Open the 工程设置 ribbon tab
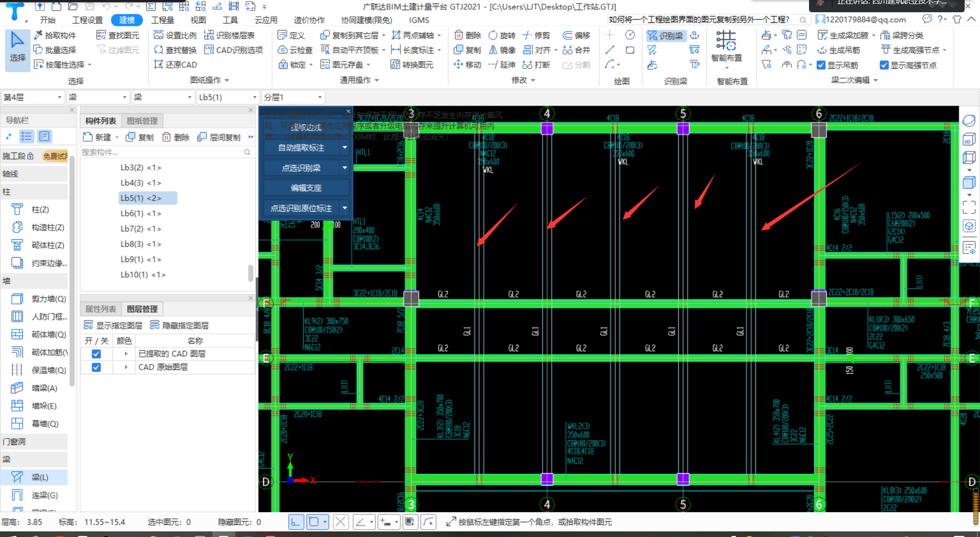Image resolution: width=980 pixels, height=537 pixels. click(87, 20)
